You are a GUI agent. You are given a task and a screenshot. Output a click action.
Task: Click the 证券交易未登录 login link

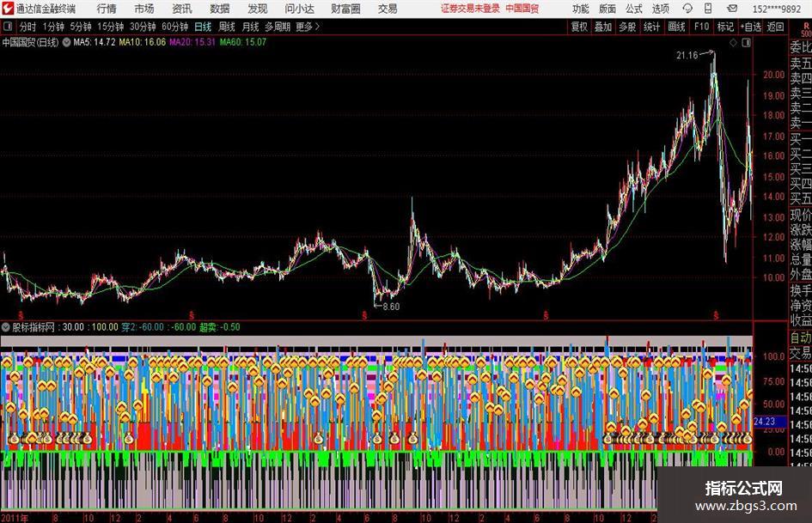470,9
